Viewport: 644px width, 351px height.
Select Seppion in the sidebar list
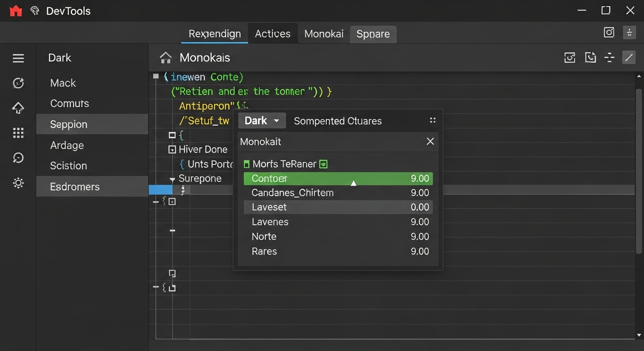(92, 124)
